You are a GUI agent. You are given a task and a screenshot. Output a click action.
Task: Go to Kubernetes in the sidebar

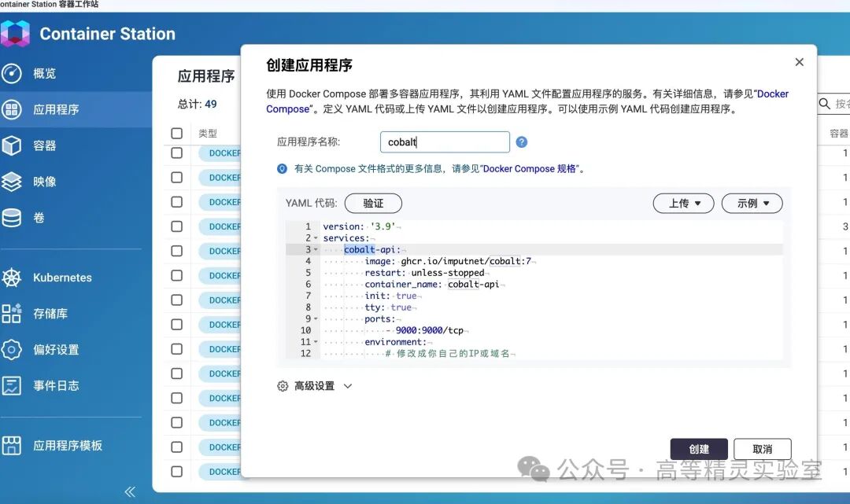[x=62, y=278]
